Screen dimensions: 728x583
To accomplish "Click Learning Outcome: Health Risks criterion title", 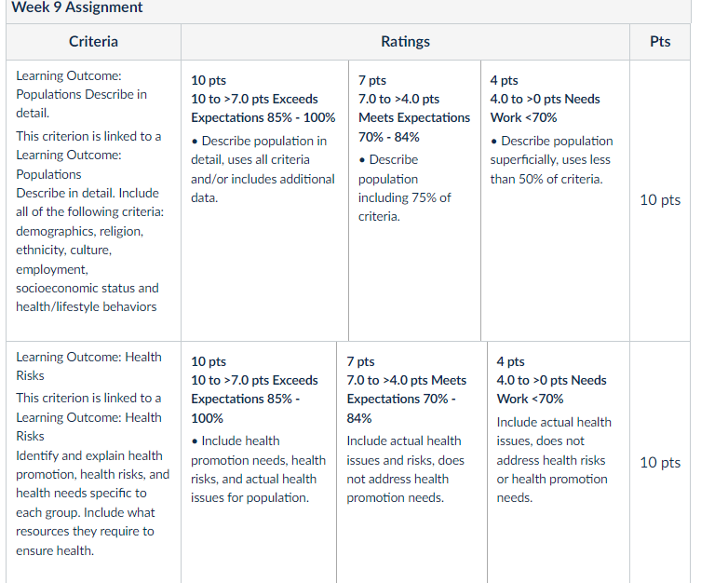I will pyautogui.click(x=88, y=366).
